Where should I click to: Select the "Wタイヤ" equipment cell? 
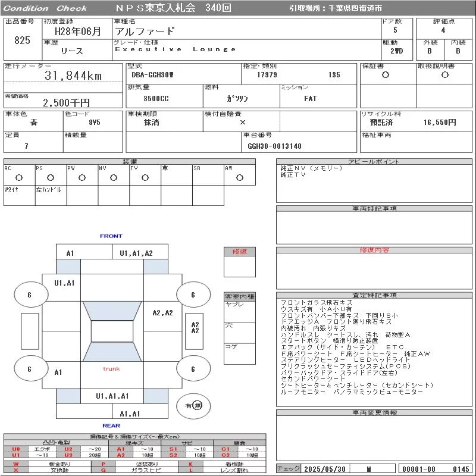(20, 196)
